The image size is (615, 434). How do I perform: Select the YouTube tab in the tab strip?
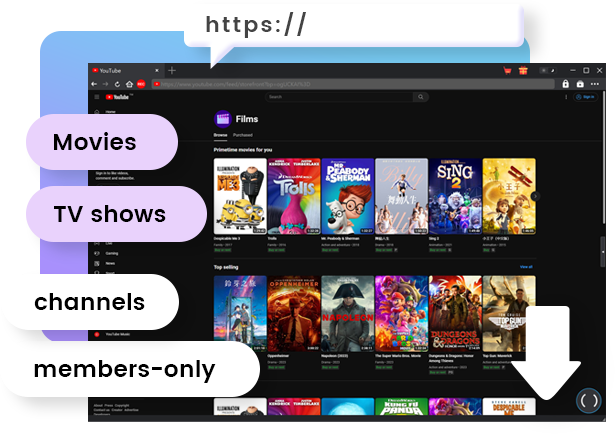click(x=126, y=71)
